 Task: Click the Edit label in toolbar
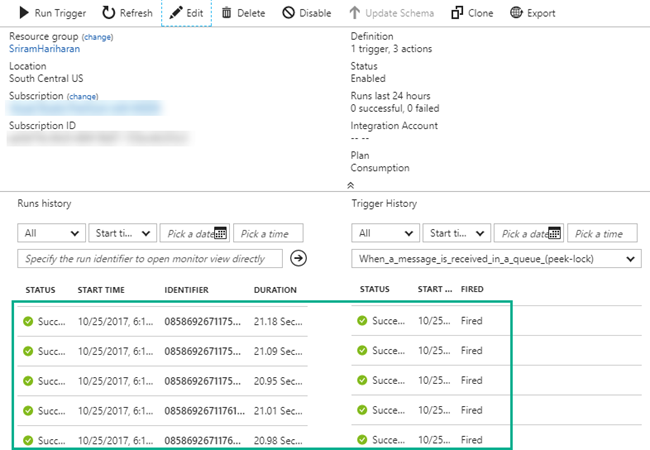point(195,13)
